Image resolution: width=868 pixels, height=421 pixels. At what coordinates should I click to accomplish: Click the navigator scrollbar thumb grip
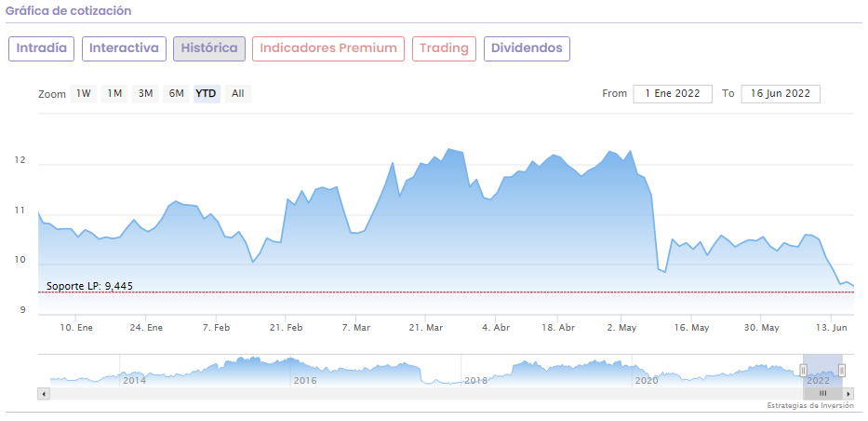point(822,394)
